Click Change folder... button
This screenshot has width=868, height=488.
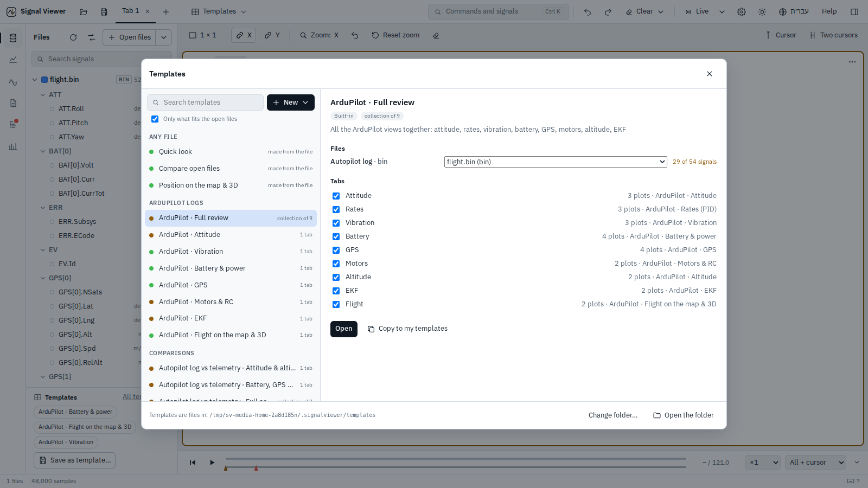coord(613,415)
